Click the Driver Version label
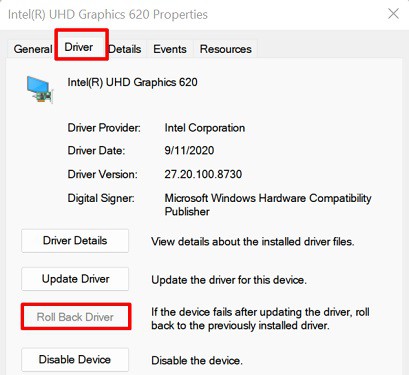 point(102,174)
